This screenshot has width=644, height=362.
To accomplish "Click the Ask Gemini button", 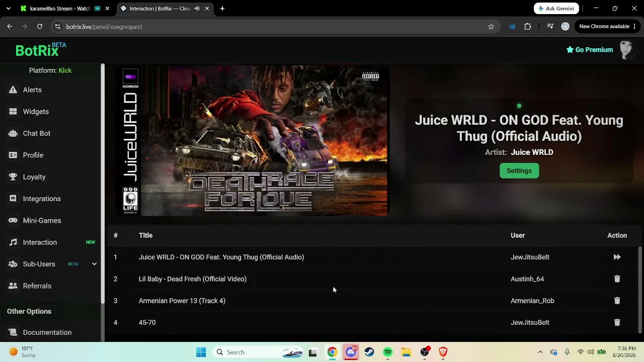I will tap(556, 9).
